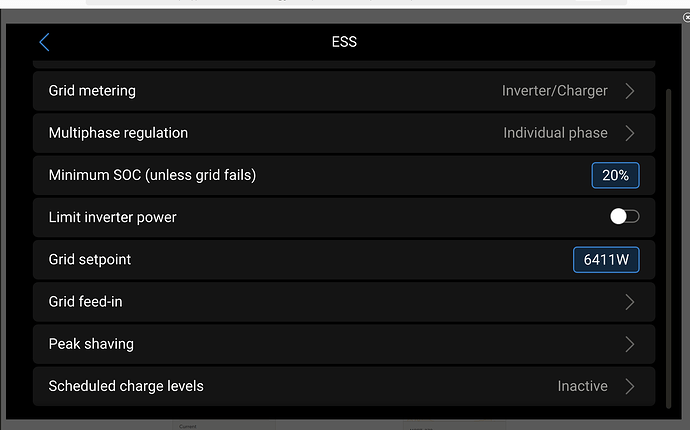Click the settings list scrollbar
The image size is (690, 430).
click(x=668, y=249)
